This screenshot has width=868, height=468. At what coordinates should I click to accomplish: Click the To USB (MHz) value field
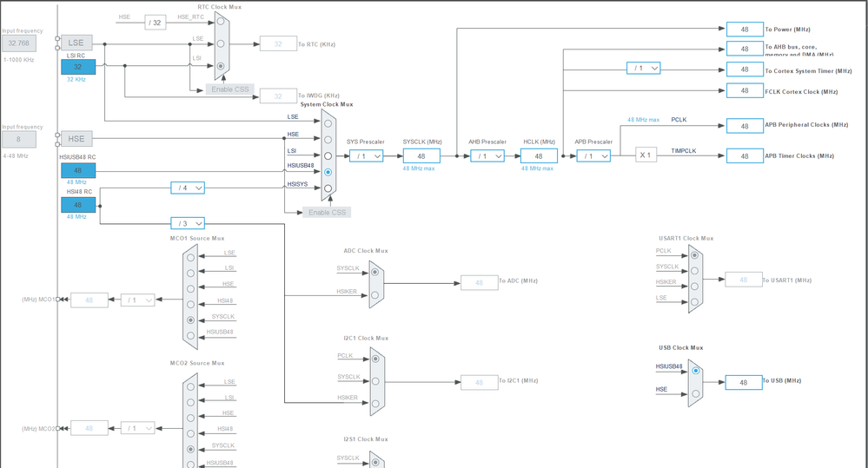pos(744,382)
